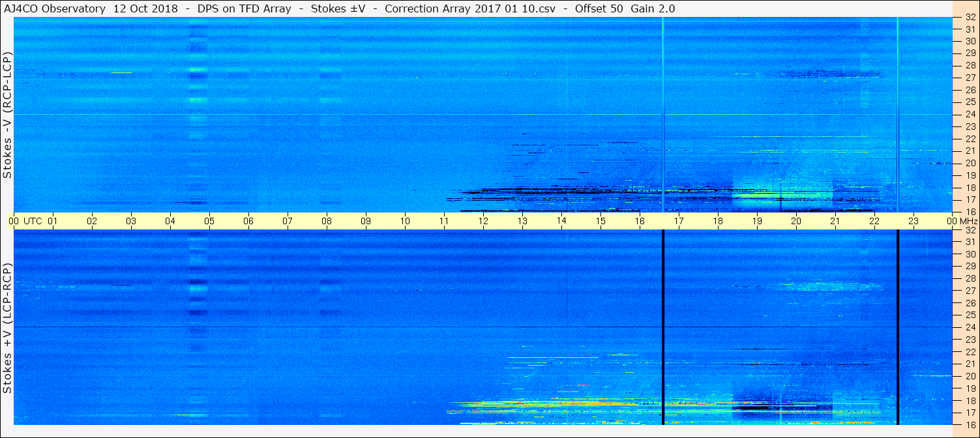Click the "MHz" unit label at the axis end
The height and width of the screenshot is (438, 980).
969,221
